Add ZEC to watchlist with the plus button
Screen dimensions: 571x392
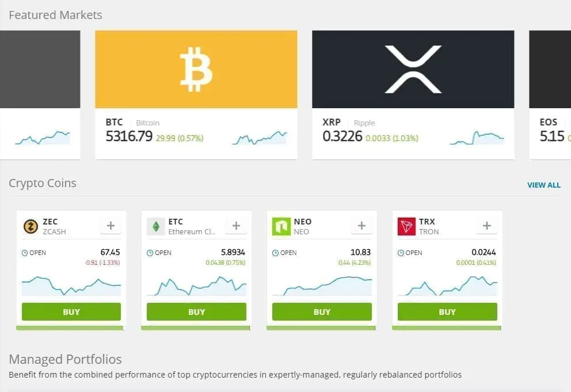pyautogui.click(x=110, y=226)
